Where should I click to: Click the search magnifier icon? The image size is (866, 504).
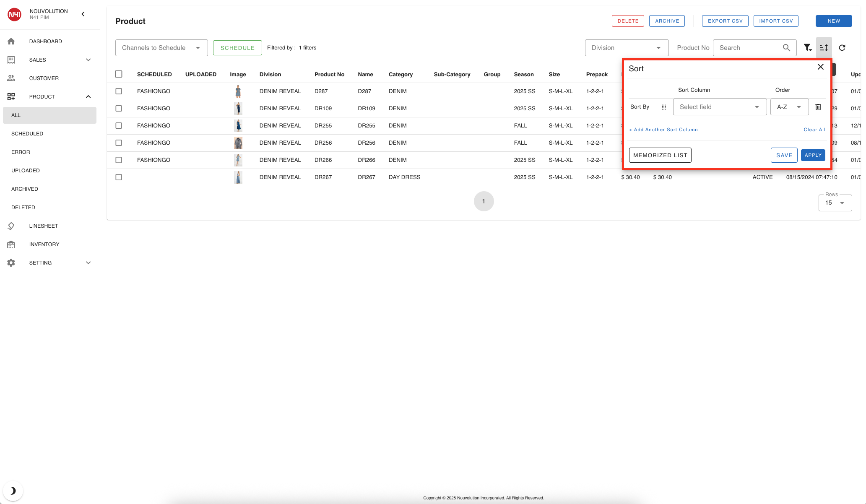786,48
